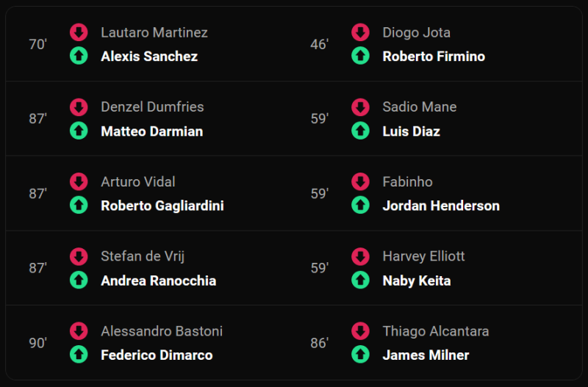
Task: Click the 46' substitution minute marker
Action: (x=319, y=44)
